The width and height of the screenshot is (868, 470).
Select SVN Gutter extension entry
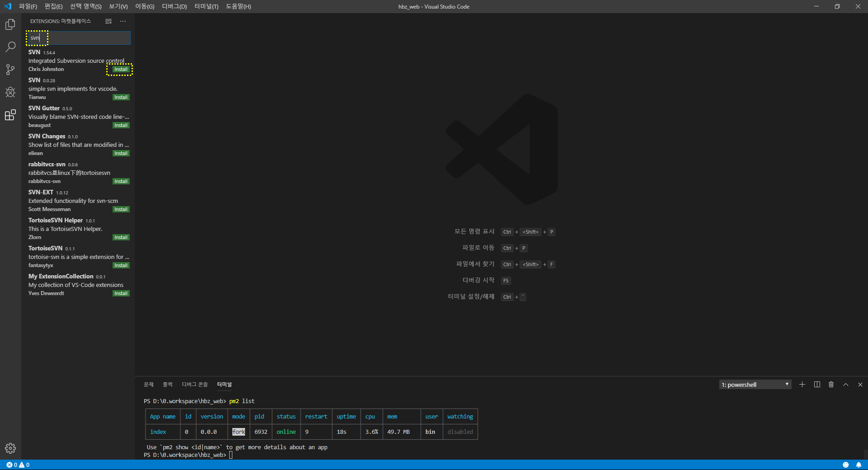pyautogui.click(x=78, y=117)
